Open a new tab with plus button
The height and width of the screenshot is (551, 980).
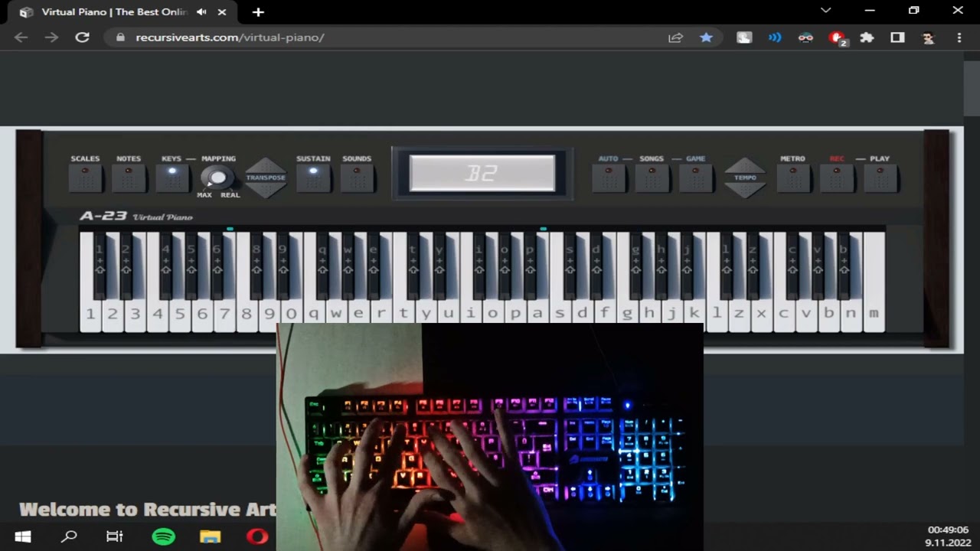tap(258, 12)
